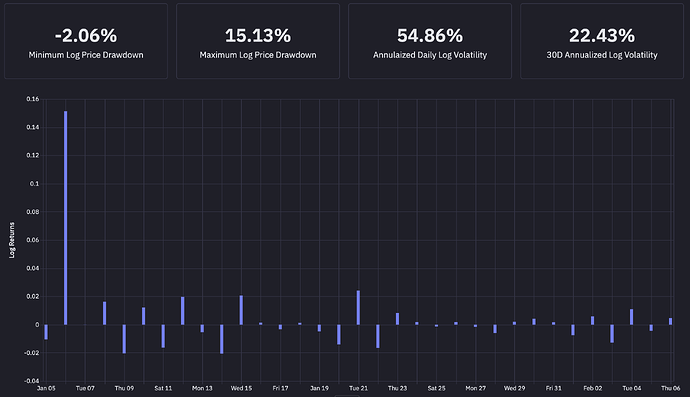Click the Sat 11 negative return bar
690x397 pixels.
163,336
